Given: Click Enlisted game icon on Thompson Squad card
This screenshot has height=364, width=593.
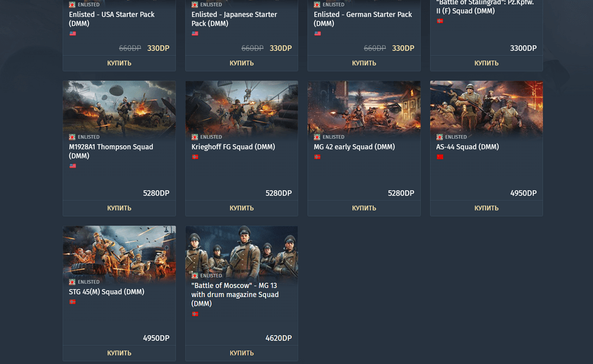Looking at the screenshot, I should 72,137.
